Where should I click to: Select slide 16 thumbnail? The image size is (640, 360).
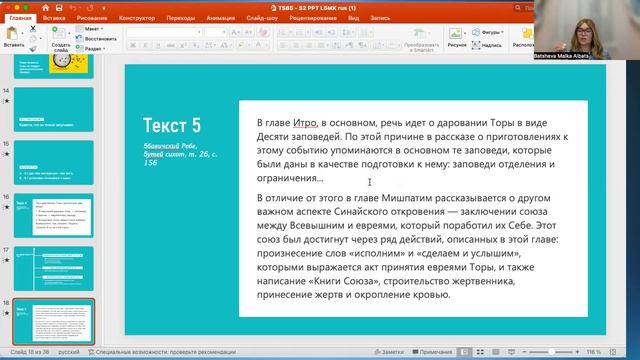click(x=53, y=216)
